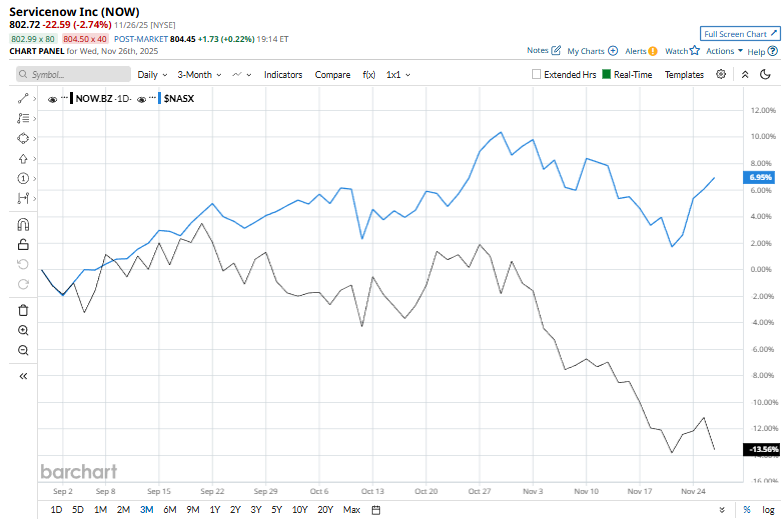This screenshot has width=782, height=527.
Task: Collapse the drawing tools sidebar
Action: point(23,376)
